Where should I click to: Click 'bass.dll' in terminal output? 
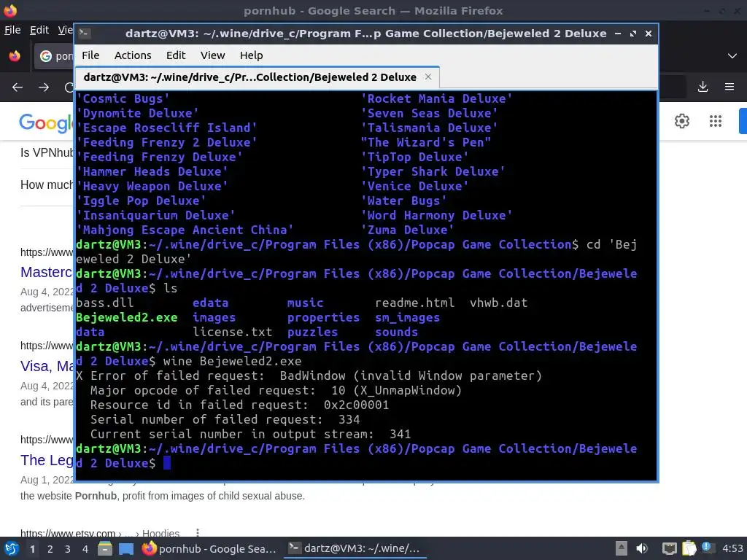click(105, 303)
